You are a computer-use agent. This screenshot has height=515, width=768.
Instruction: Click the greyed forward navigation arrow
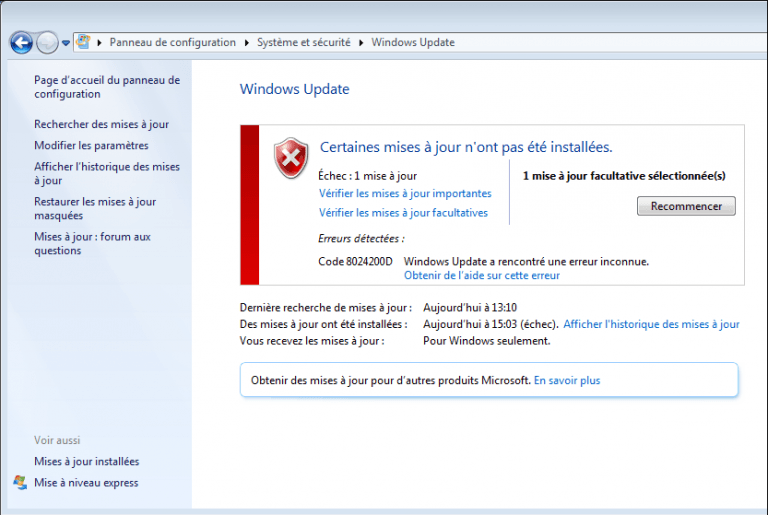[47, 43]
